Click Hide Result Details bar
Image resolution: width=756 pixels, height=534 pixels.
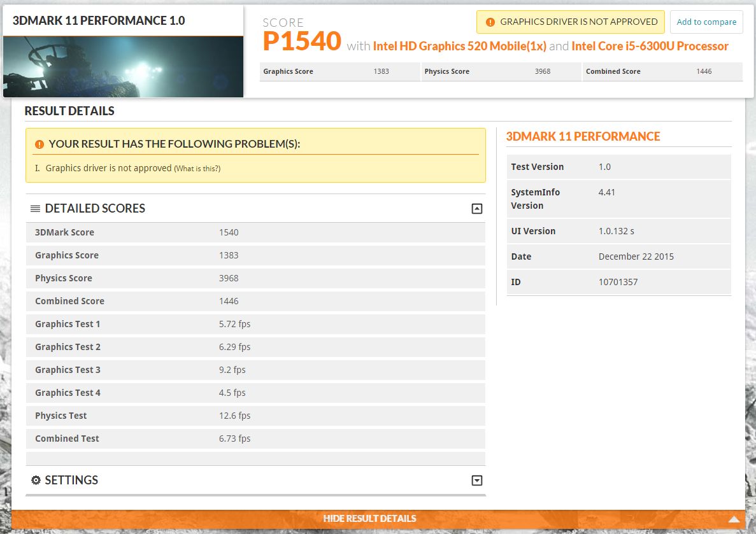tap(369, 519)
